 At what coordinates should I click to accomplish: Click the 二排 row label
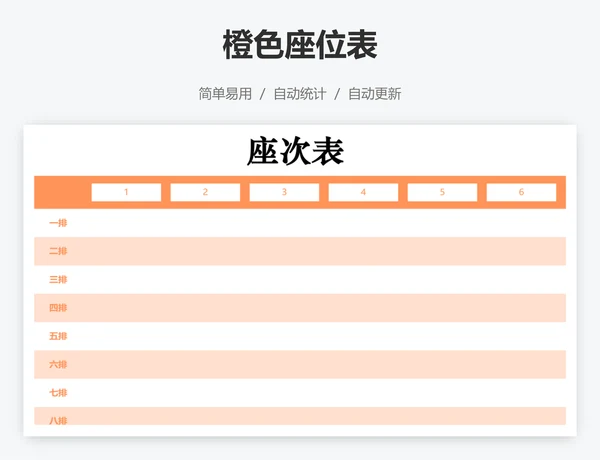(58, 251)
